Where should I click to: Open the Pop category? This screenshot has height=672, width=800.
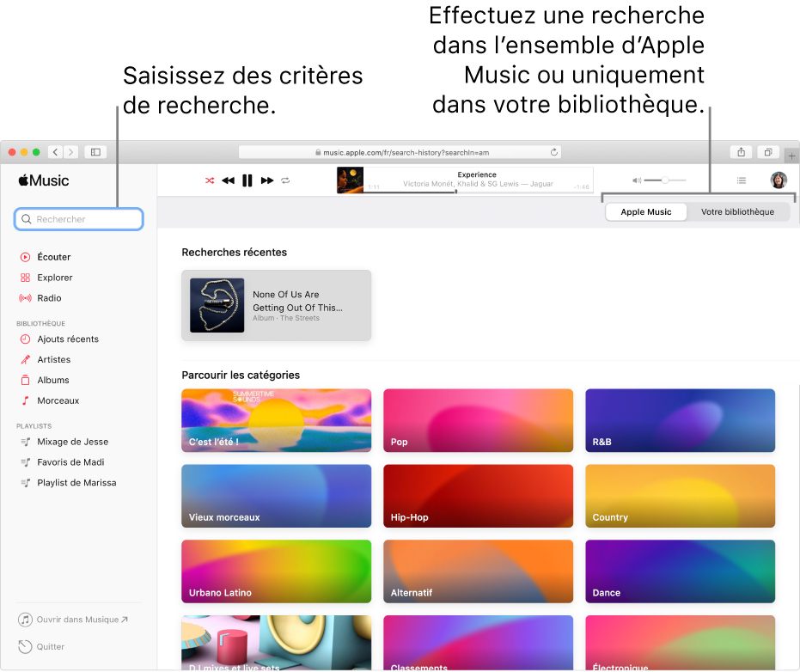tap(478, 420)
